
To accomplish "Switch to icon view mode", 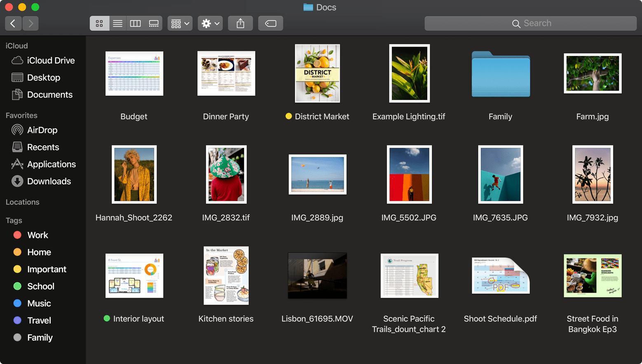I will click(99, 23).
